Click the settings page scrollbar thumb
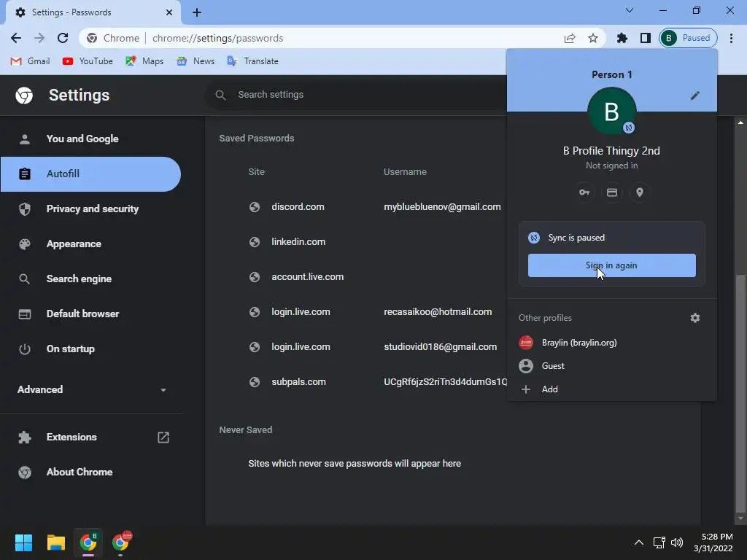 pyautogui.click(x=740, y=393)
